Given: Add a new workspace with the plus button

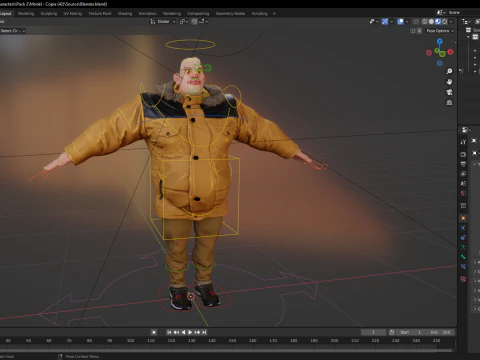Looking at the screenshot, I should [274, 14].
